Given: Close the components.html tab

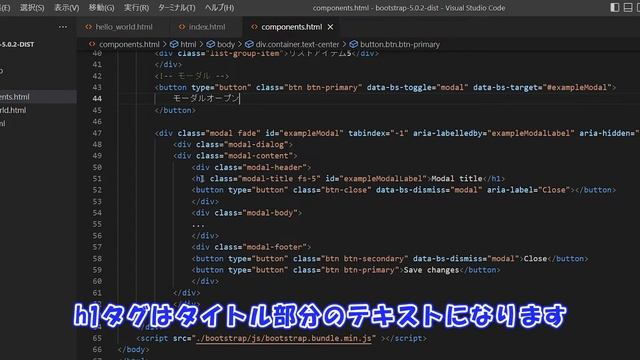Looking at the screenshot, I should [x=330, y=27].
